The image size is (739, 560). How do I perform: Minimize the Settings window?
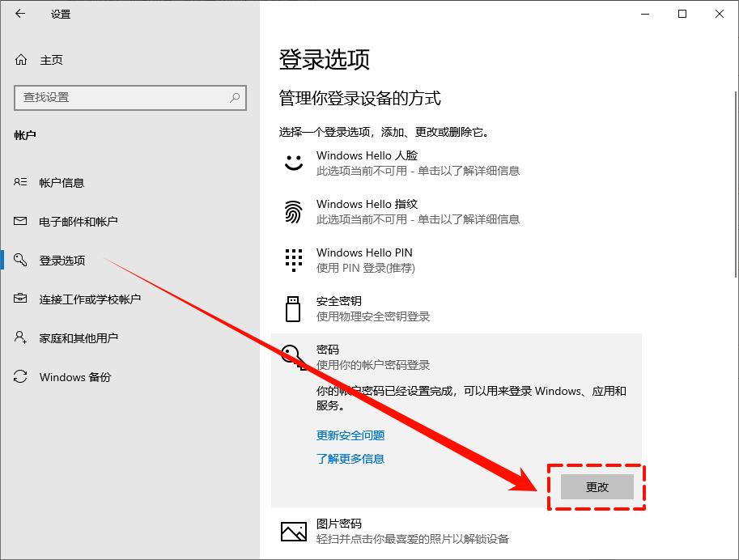(x=645, y=14)
